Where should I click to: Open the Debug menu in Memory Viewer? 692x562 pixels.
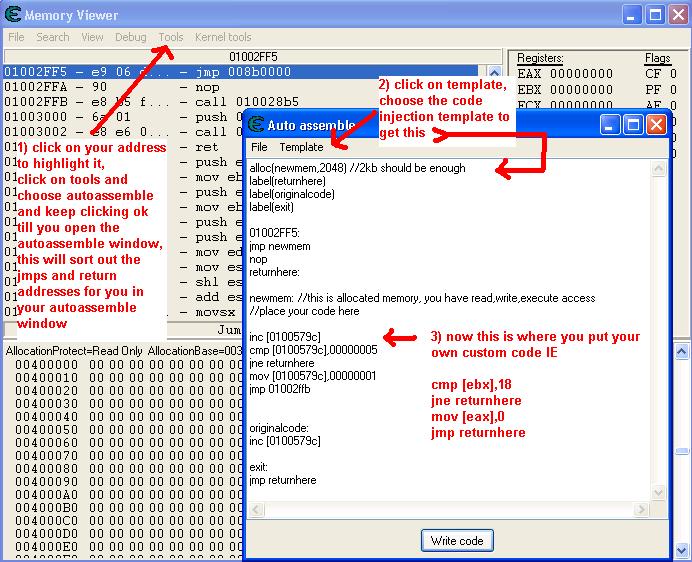click(131, 37)
